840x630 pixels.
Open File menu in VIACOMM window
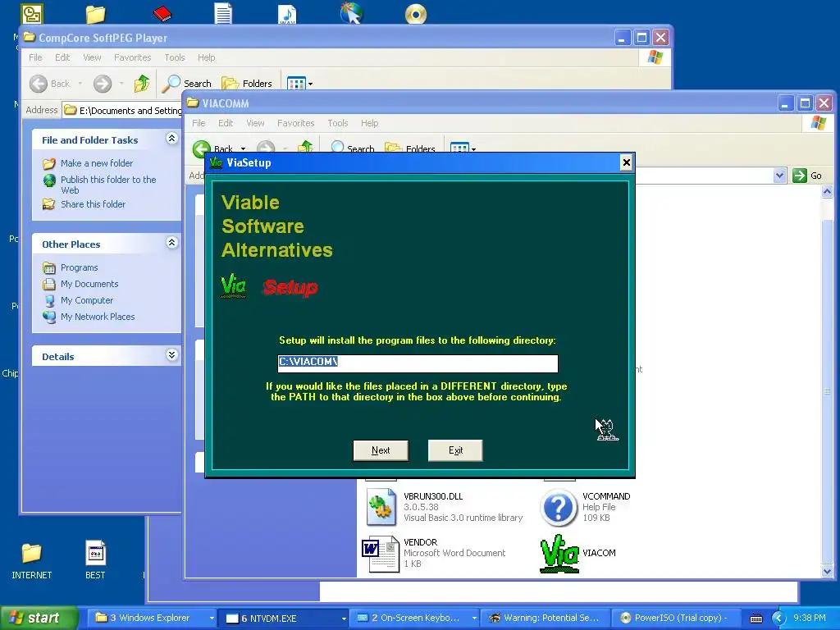199,123
